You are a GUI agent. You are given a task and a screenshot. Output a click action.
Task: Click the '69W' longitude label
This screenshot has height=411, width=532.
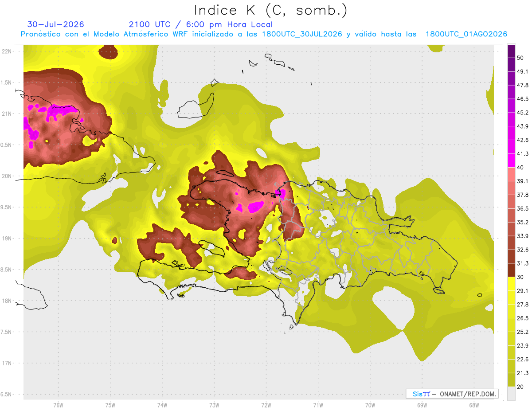click(x=422, y=405)
